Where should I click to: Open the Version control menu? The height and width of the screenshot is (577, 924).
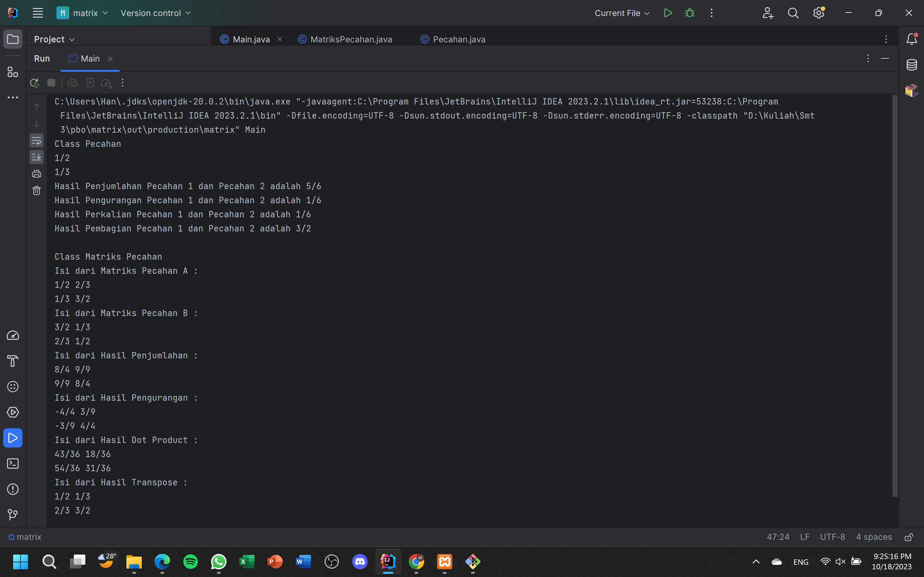(155, 13)
